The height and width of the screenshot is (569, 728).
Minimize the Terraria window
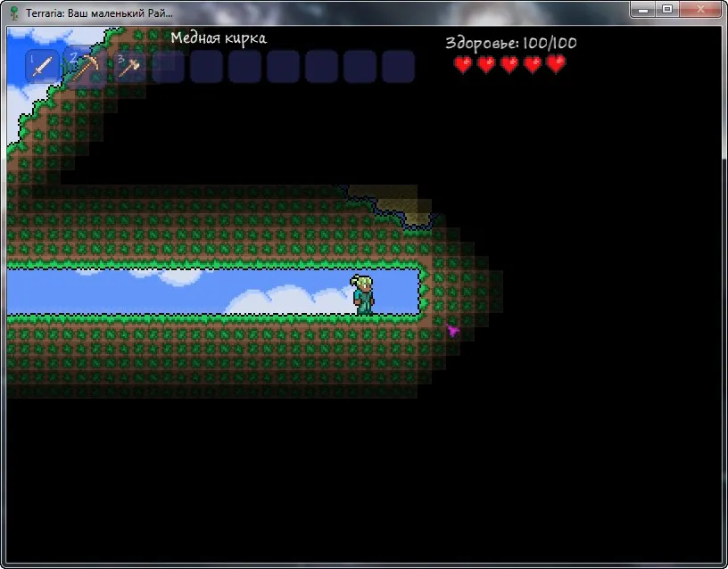[x=643, y=9]
